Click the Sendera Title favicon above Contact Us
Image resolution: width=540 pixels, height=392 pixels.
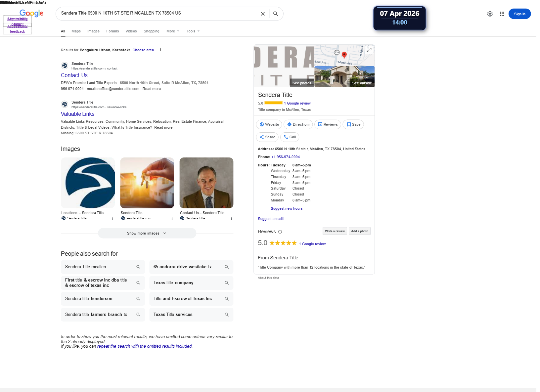coord(65,66)
